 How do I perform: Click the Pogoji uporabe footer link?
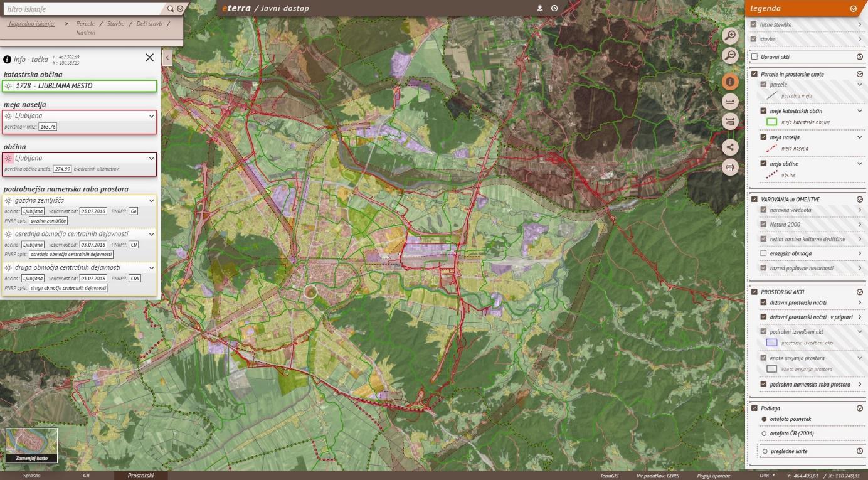(713, 476)
